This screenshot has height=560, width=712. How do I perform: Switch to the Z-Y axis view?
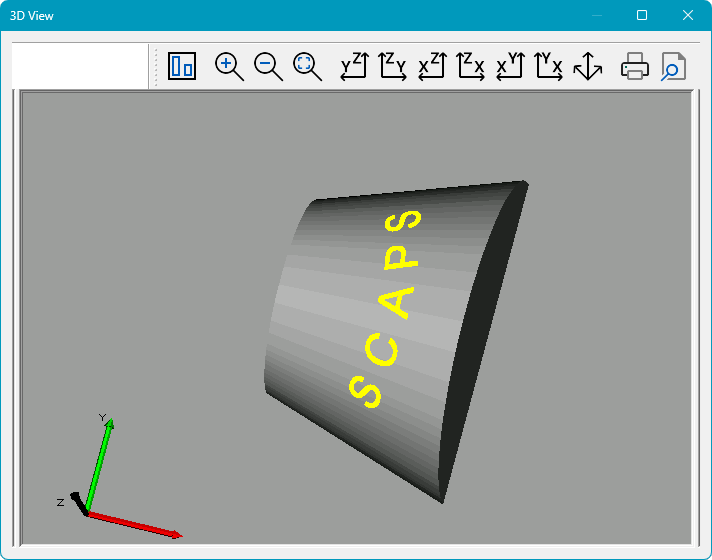point(393,66)
